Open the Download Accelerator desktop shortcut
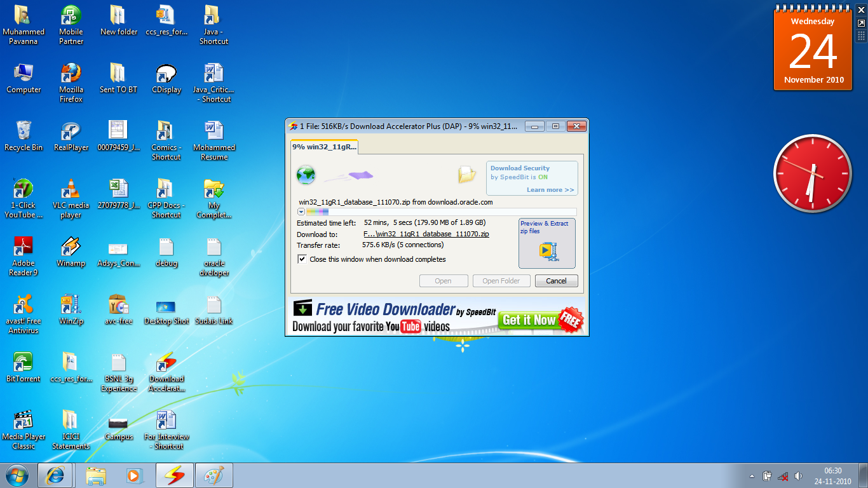 tap(166, 364)
